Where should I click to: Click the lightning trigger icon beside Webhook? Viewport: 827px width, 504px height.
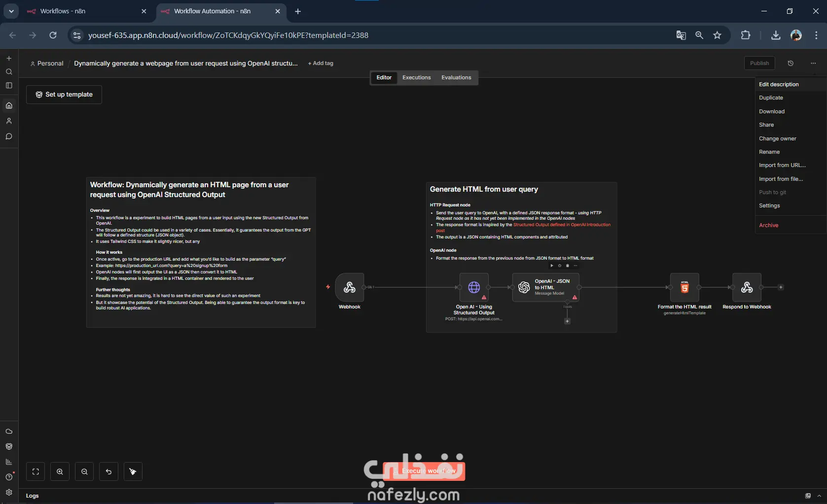(328, 287)
